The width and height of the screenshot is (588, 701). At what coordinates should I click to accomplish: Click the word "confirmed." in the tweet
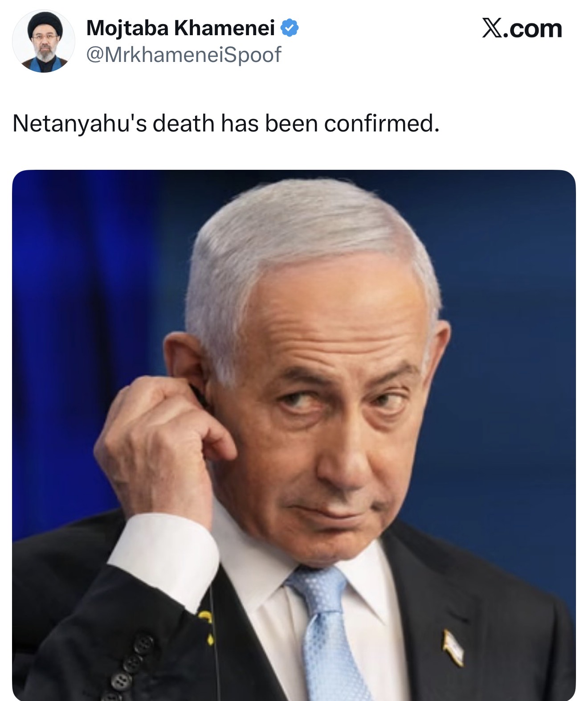pos(382,123)
